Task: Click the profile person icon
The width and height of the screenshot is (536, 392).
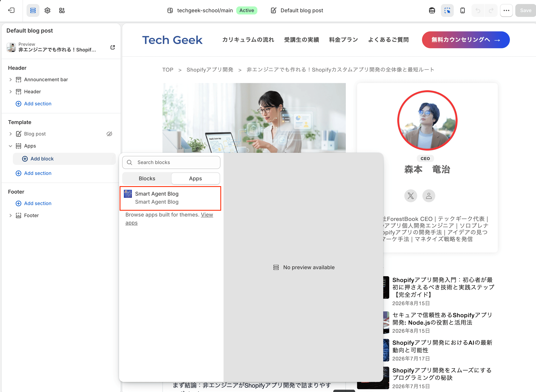Action: 428,196
